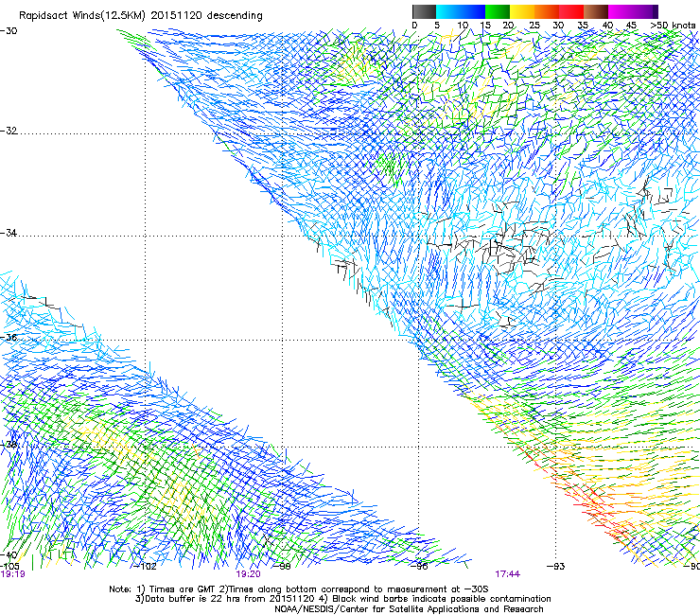Click the '45' label under the color bar
700x615 pixels.
coord(631,26)
